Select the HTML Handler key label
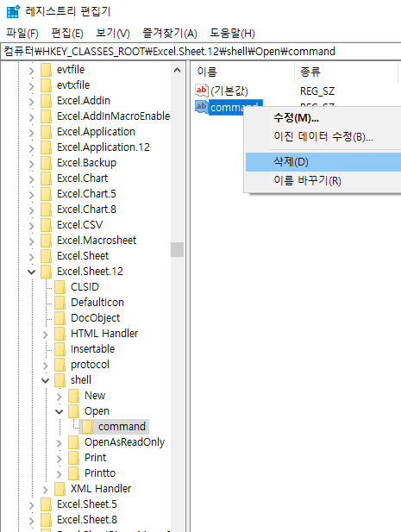401x532 pixels. click(104, 334)
